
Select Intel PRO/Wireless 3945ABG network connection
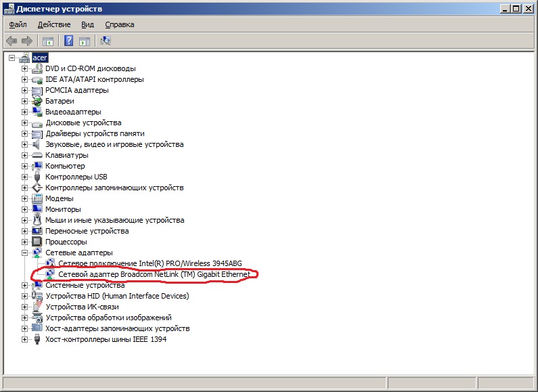(x=150, y=263)
